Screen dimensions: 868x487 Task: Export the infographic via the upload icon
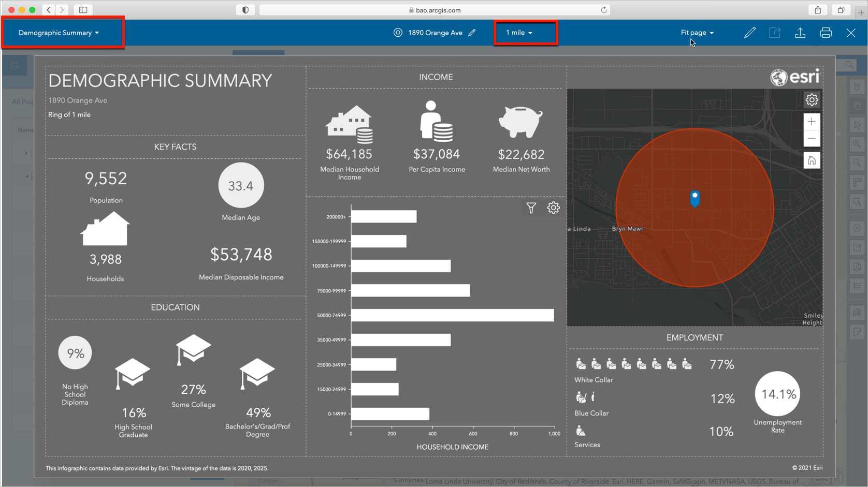(800, 33)
